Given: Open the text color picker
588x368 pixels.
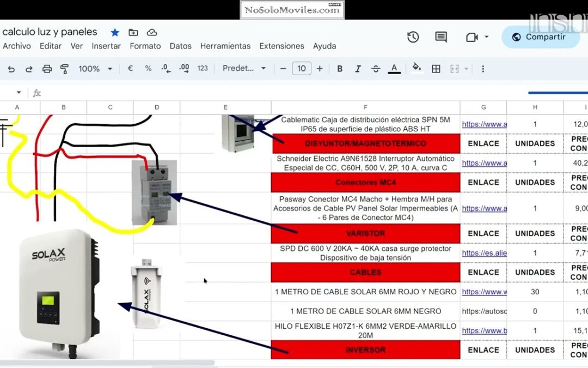Looking at the screenshot, I should tap(394, 69).
